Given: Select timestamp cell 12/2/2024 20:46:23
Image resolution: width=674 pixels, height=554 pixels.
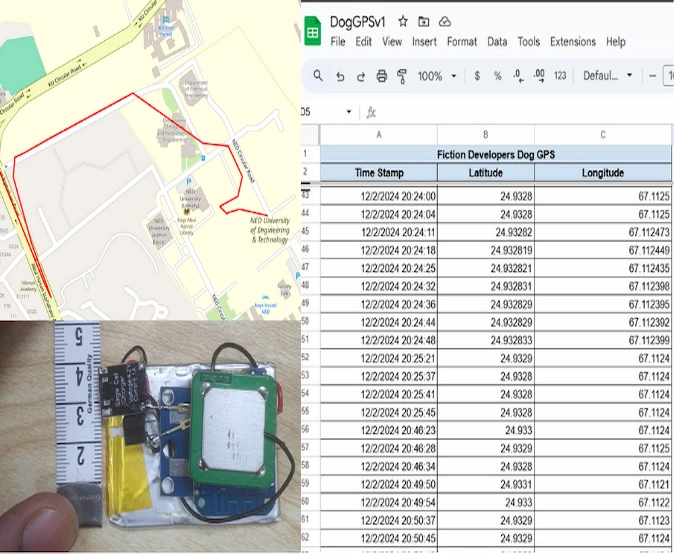Looking at the screenshot, I should pyautogui.click(x=379, y=430).
